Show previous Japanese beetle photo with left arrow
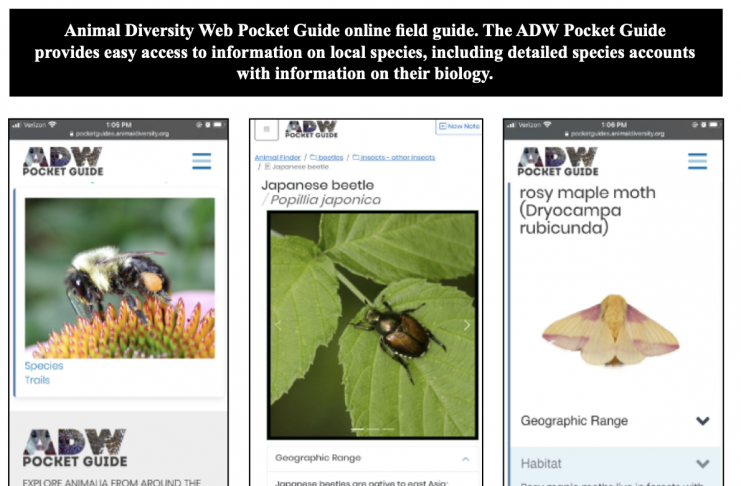Image resolution: width=741 pixels, height=486 pixels. pyautogui.click(x=278, y=325)
